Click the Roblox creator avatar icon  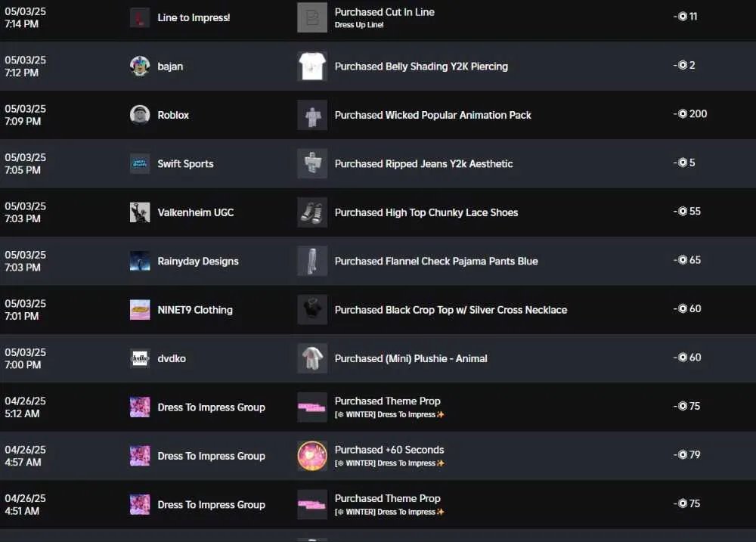point(140,115)
